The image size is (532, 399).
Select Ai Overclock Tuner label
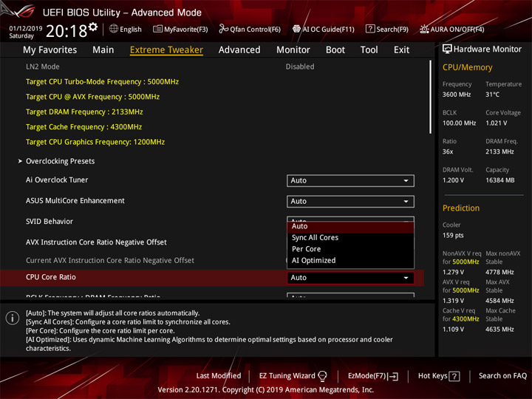[57, 180]
